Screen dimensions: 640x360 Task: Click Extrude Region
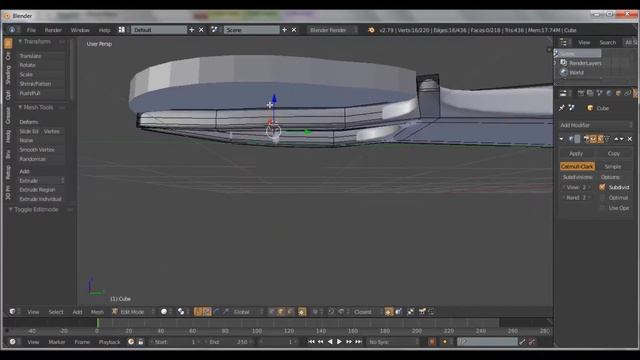(41, 190)
